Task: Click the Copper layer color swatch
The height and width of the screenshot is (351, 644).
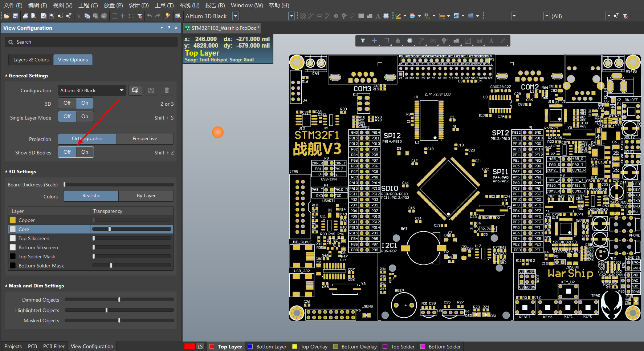Action: pos(13,220)
